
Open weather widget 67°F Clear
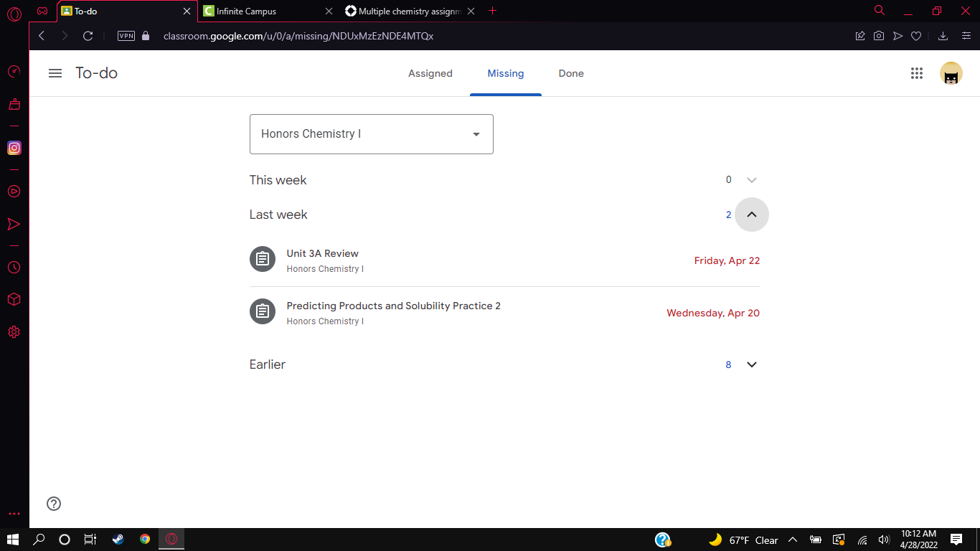(x=743, y=540)
